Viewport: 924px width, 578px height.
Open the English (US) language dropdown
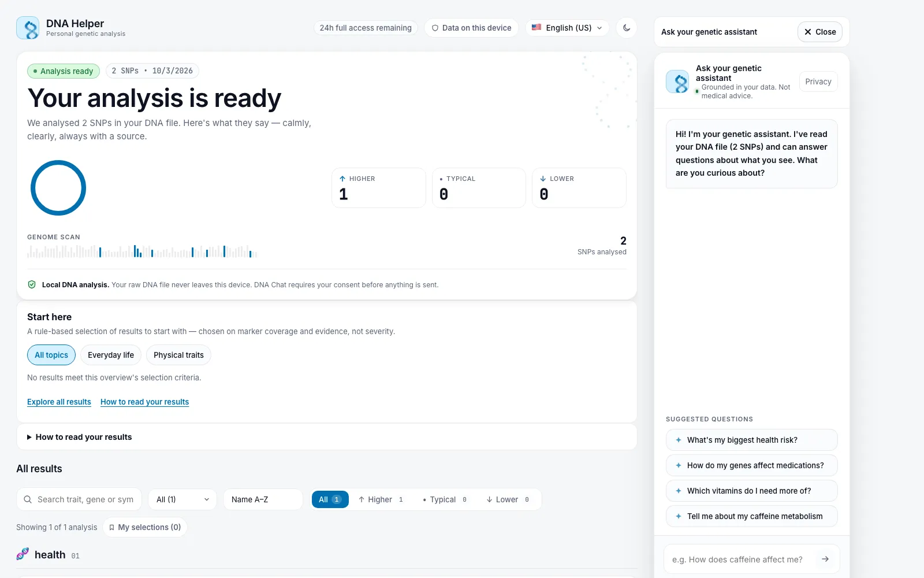567,28
